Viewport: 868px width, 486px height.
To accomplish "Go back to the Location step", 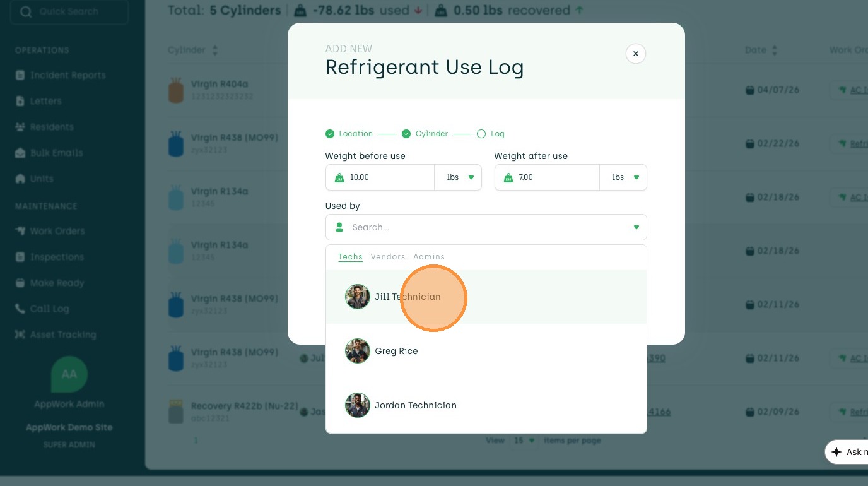I will pos(349,134).
